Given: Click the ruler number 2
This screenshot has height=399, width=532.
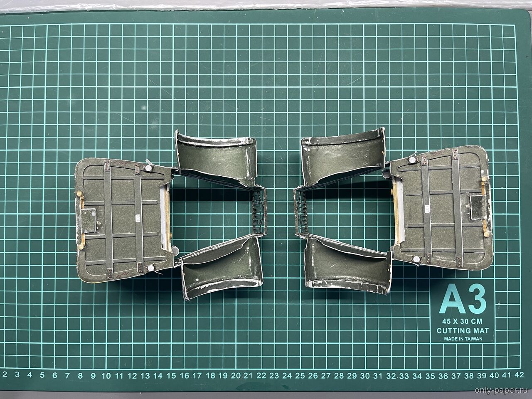Looking at the screenshot, I should pyautogui.click(x=5, y=374).
